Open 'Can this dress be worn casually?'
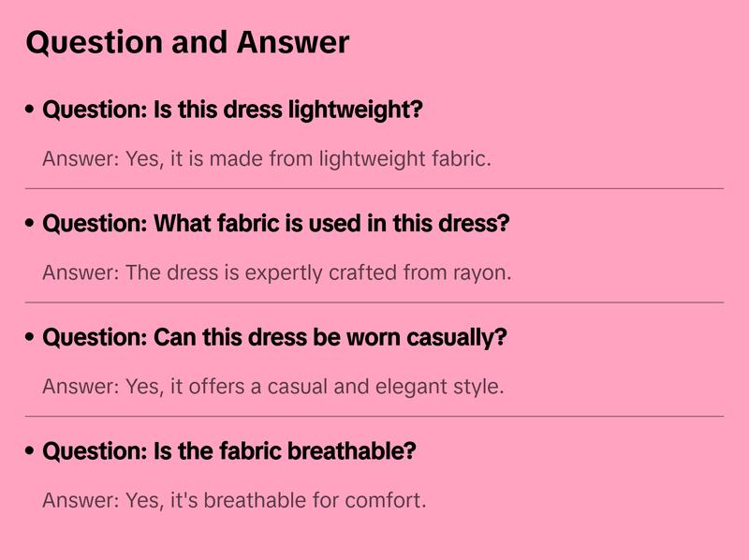749x560 pixels. click(274, 337)
